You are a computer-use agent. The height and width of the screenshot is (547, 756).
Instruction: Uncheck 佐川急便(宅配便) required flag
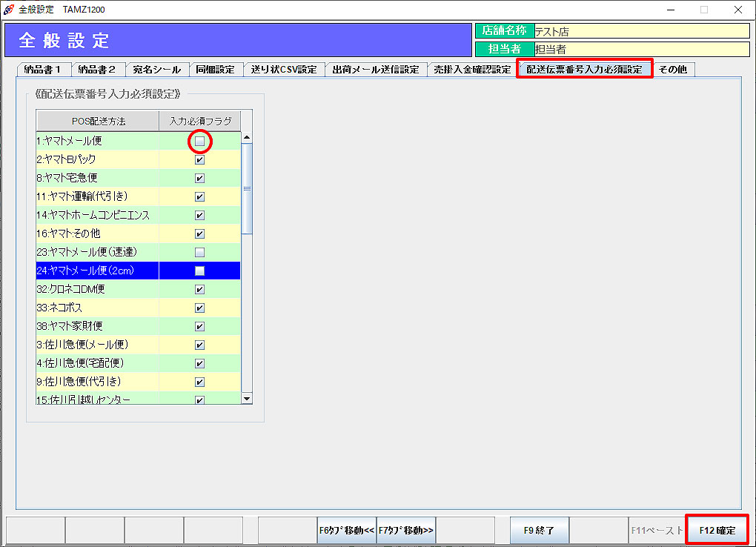coord(199,363)
